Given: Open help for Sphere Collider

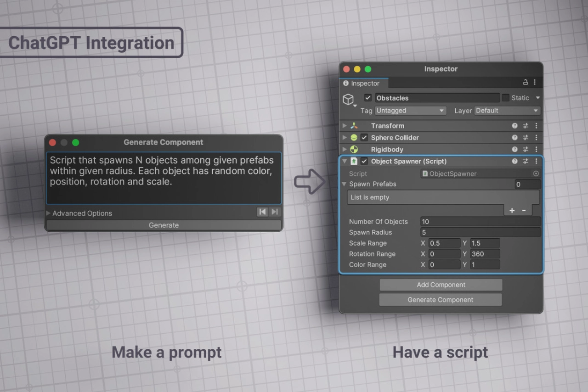Looking at the screenshot, I should pyautogui.click(x=515, y=138).
